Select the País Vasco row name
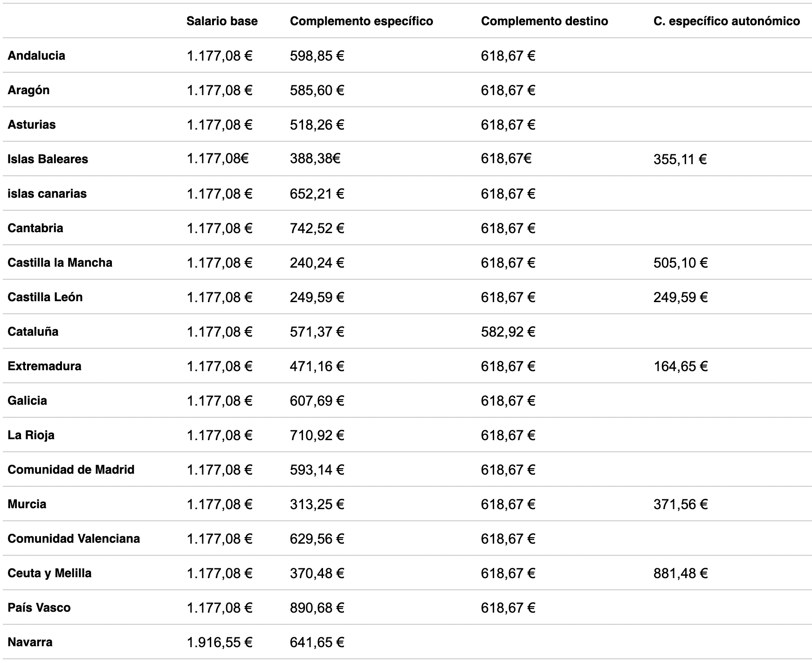The width and height of the screenshot is (812, 663). pyautogui.click(x=39, y=608)
